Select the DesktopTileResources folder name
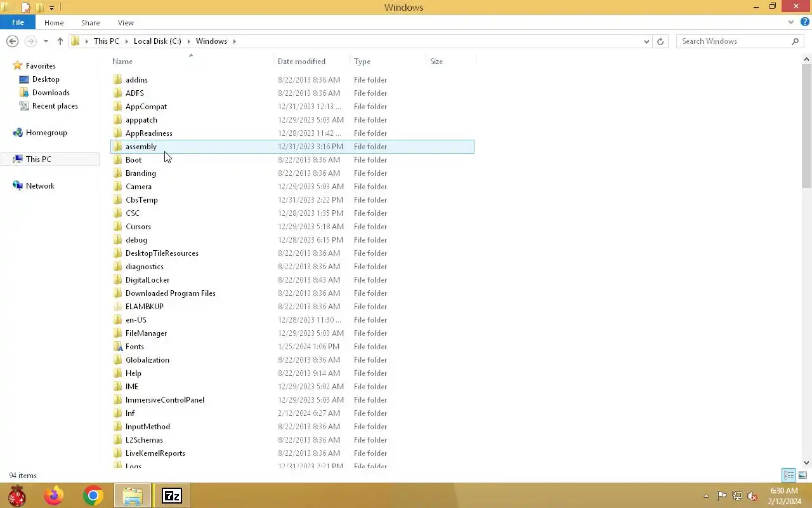 [x=162, y=253]
